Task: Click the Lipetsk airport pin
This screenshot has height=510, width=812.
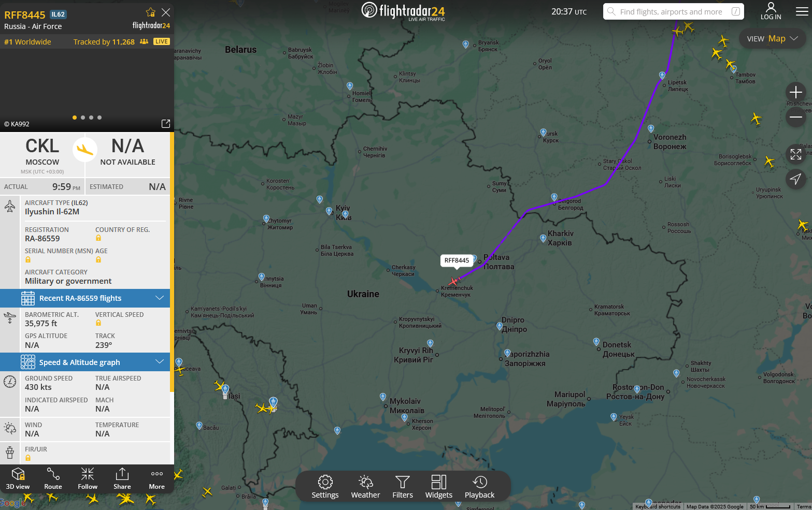Action: [662, 75]
